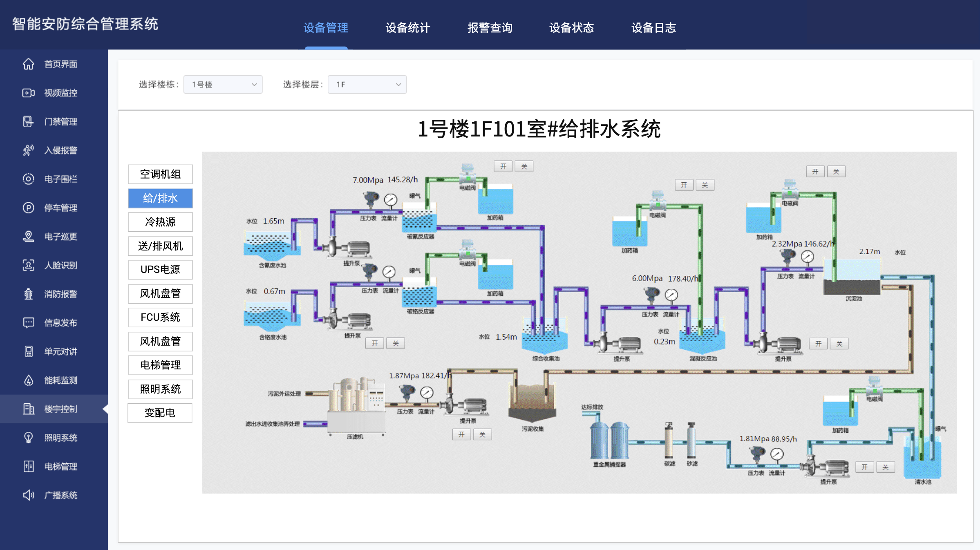Image resolution: width=980 pixels, height=550 pixels.
Task: Click the collapse arrow beside 楼宇控制
Action: coord(105,409)
